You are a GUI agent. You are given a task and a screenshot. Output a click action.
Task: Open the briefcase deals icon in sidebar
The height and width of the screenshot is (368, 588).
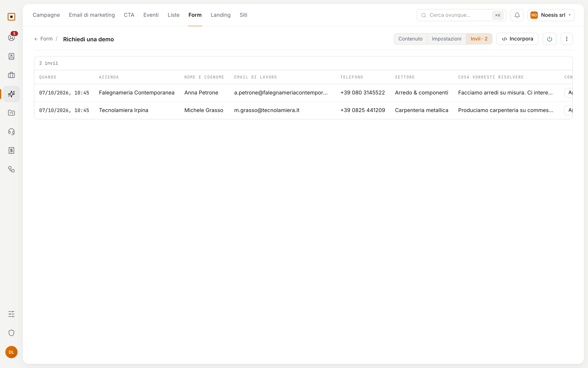[x=11, y=75]
